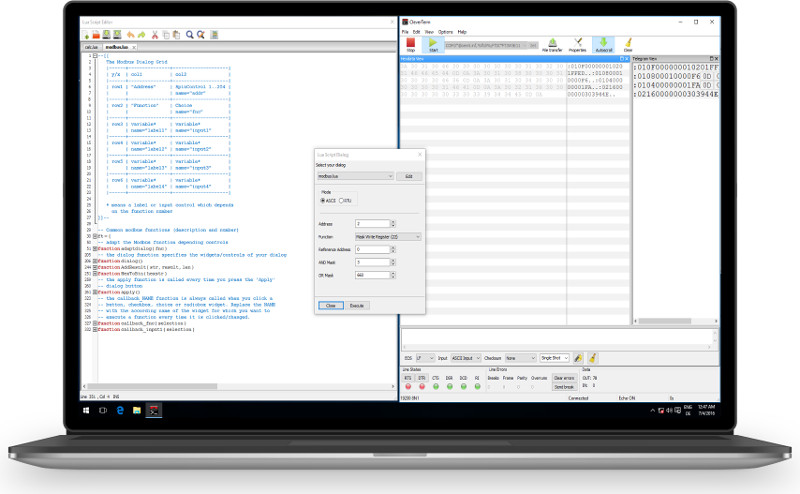The image size is (800, 494).
Task: Click the send-input icon next to Single Shot
Action: pyautogui.click(x=578, y=358)
